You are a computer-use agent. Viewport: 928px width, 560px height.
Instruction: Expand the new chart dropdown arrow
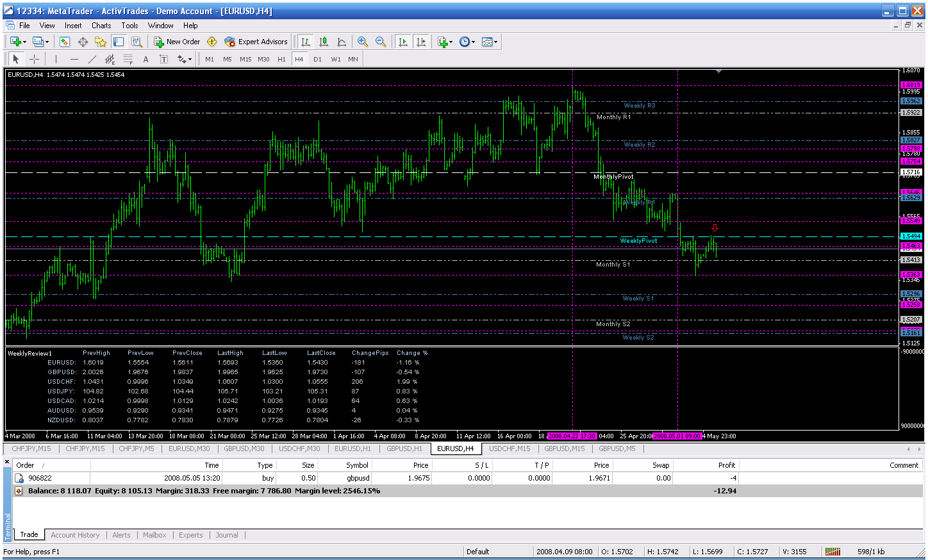[x=25, y=42]
